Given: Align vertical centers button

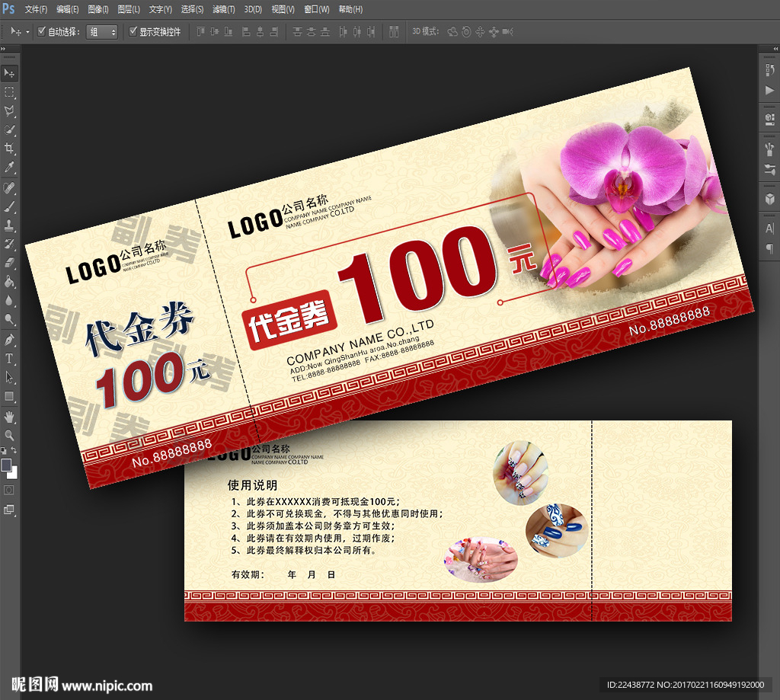Looking at the screenshot, I should (x=214, y=32).
